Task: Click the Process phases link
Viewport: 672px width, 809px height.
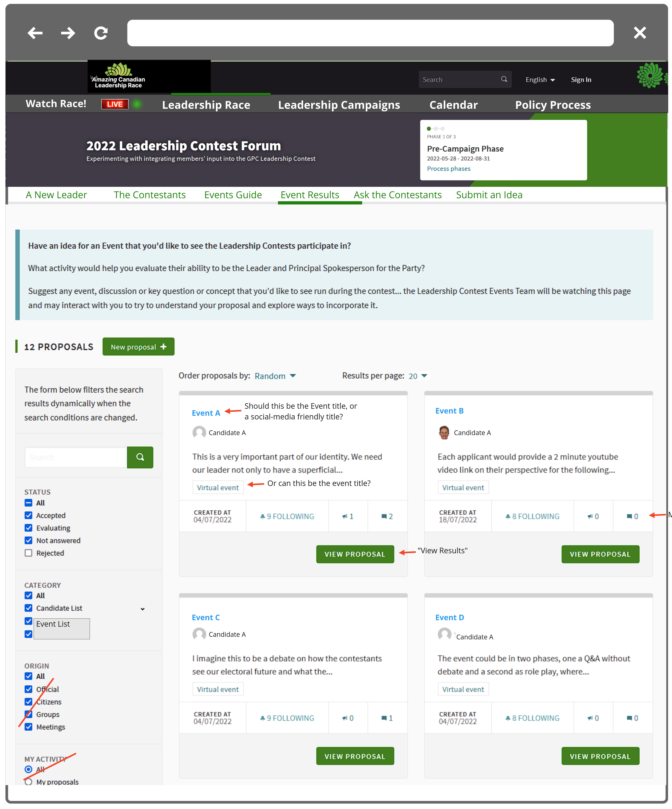Action: tap(449, 169)
